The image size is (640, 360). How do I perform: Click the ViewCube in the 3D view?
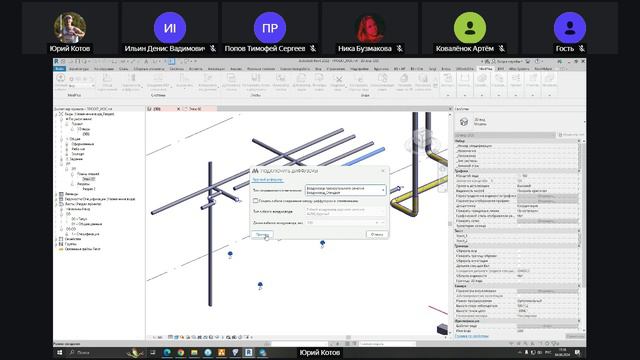pos(421,140)
